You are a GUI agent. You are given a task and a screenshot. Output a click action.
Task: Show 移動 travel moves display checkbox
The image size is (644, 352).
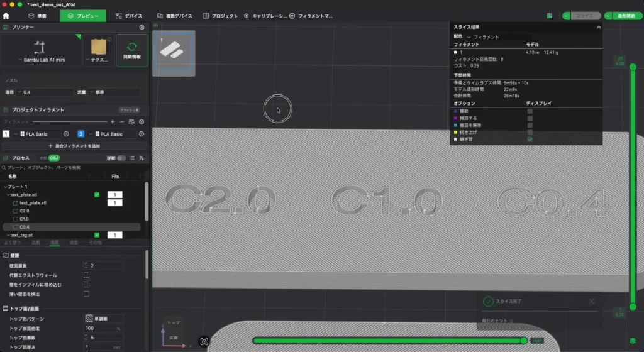[x=530, y=111]
